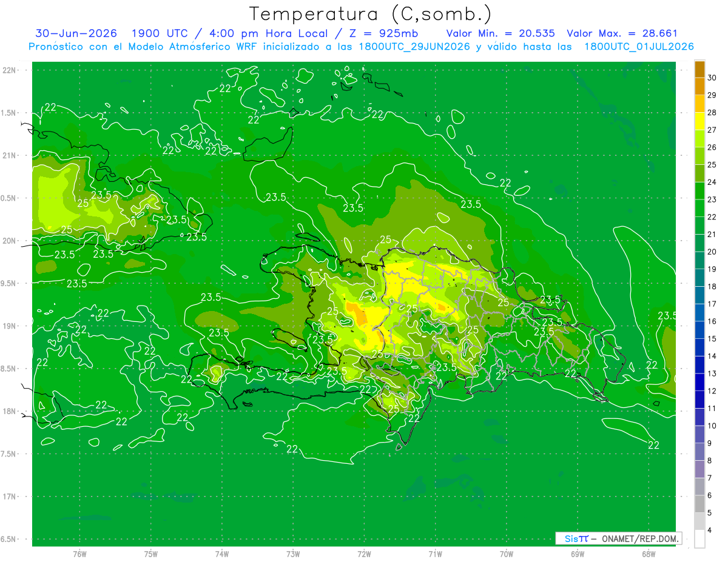Click longitude axis label '75W'
This screenshot has height=562, width=728.
150,554
